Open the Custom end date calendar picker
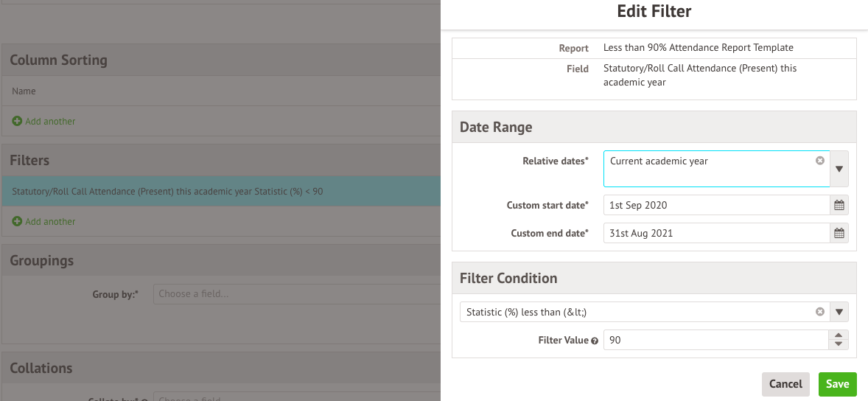The width and height of the screenshot is (868, 401). click(839, 234)
